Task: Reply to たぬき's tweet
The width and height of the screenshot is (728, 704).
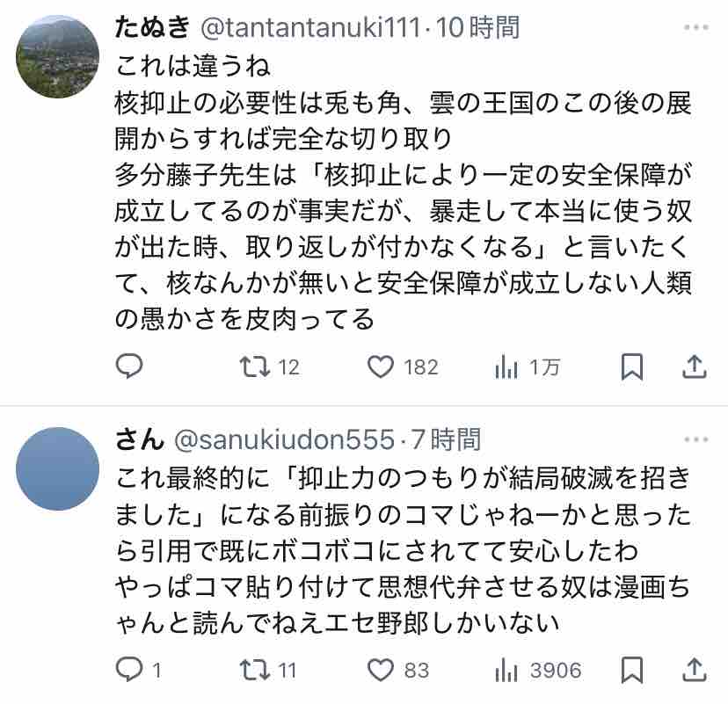Action: 130,367
